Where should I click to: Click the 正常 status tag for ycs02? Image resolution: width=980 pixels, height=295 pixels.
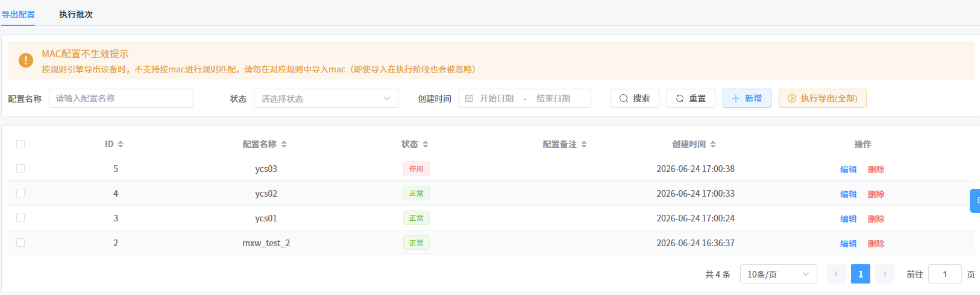point(416,194)
